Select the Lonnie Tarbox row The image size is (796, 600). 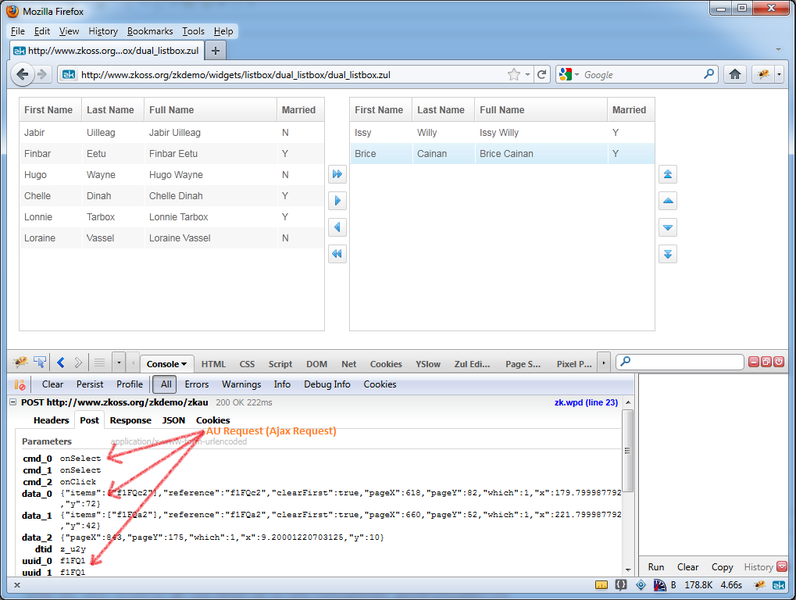click(x=172, y=217)
